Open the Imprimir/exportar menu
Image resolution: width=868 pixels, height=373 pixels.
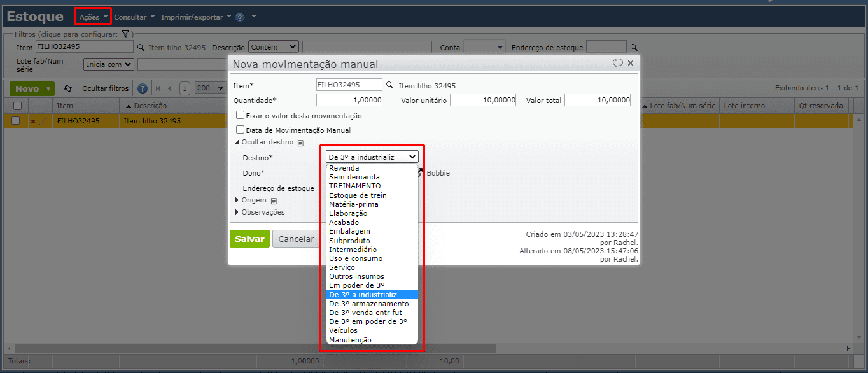pos(196,17)
